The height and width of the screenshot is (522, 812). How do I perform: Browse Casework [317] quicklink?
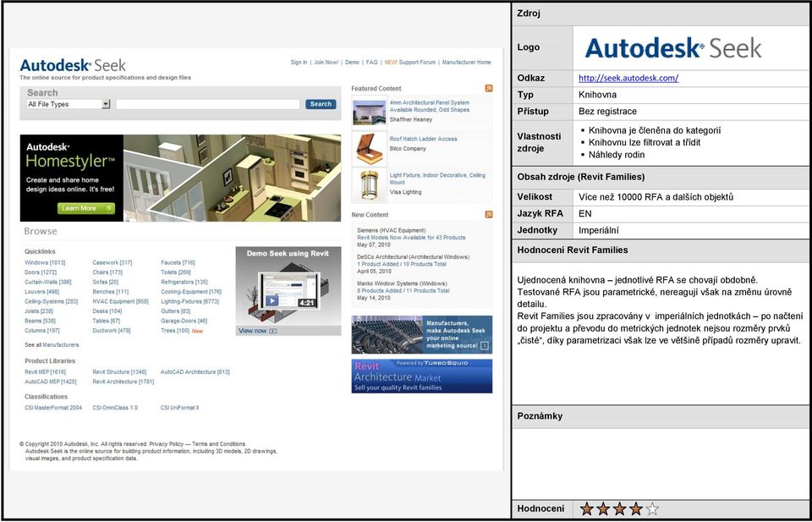(x=112, y=262)
